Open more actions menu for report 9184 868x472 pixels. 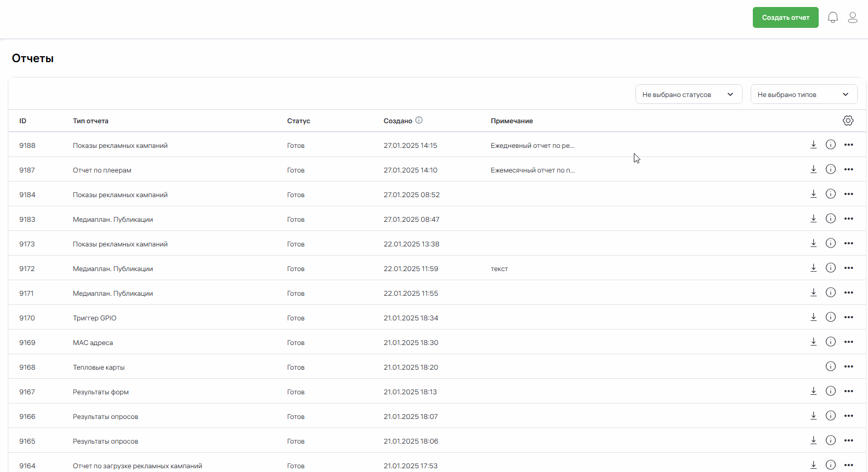(849, 194)
